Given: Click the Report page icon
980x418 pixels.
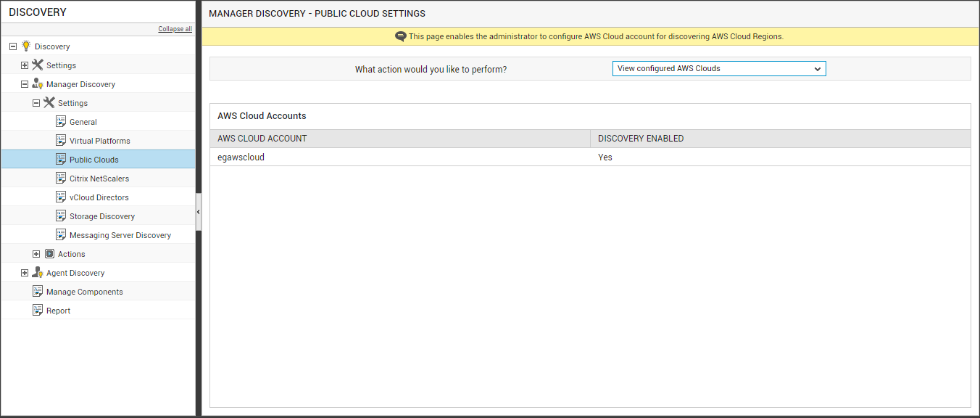Looking at the screenshot, I should click(x=38, y=310).
